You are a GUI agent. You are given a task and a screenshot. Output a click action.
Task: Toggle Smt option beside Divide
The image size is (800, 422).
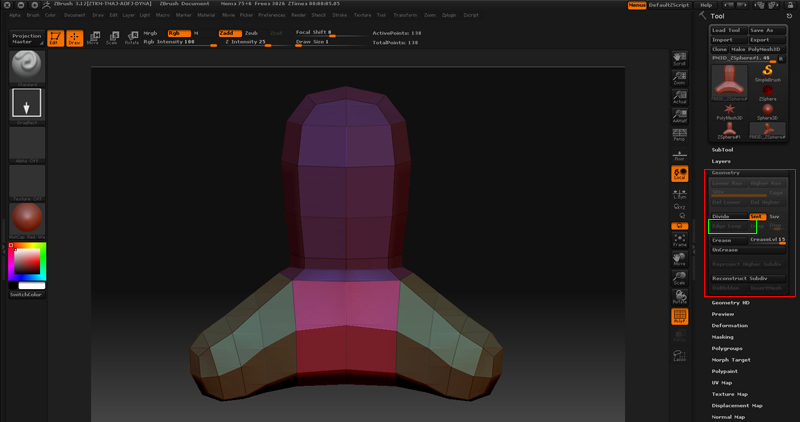pyautogui.click(x=757, y=216)
